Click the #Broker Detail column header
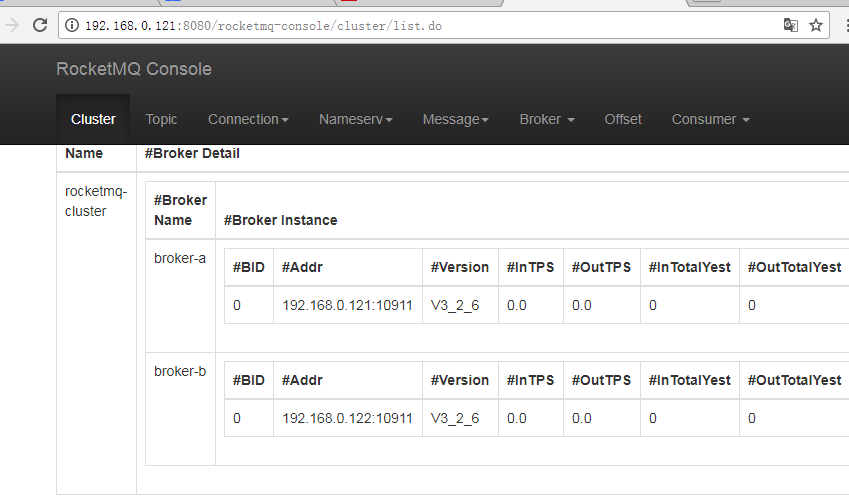849x503 pixels. (x=192, y=153)
